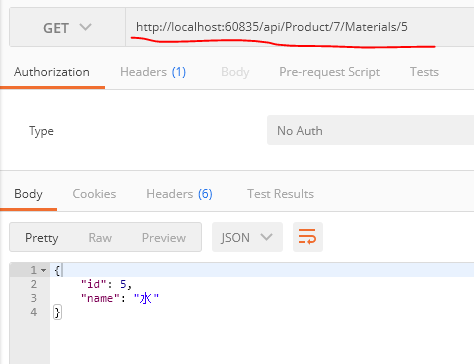
Task: Open the request Body tab
Action: [x=235, y=72]
